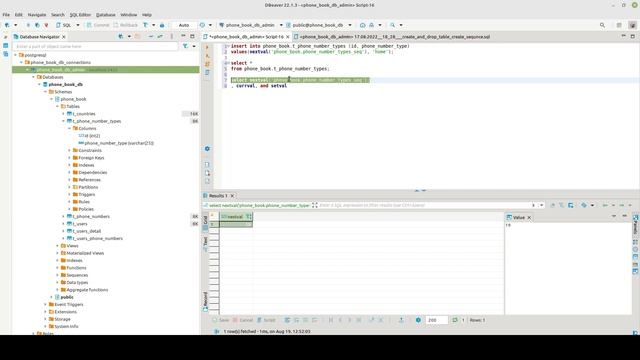Expand the Constraints folder

point(69,151)
